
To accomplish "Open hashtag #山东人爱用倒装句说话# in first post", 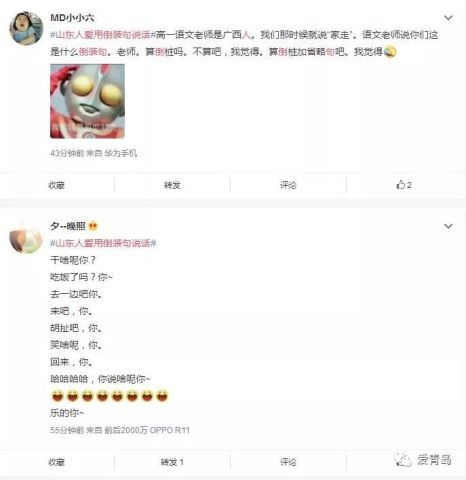I will [x=103, y=35].
